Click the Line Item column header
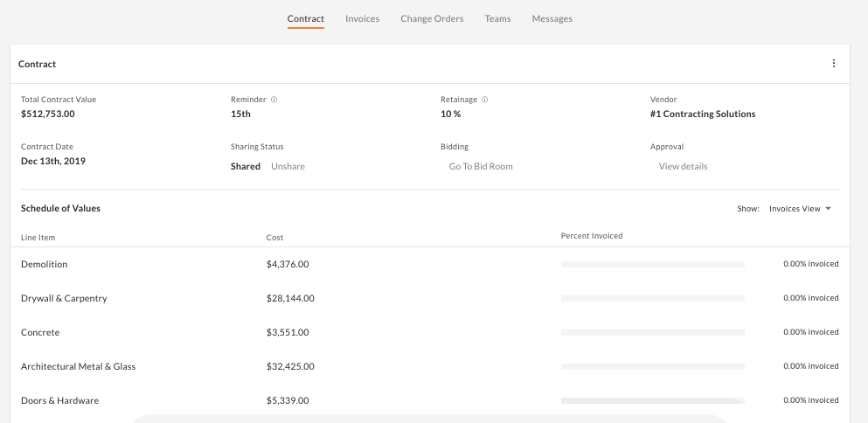This screenshot has width=868, height=423. coord(38,238)
